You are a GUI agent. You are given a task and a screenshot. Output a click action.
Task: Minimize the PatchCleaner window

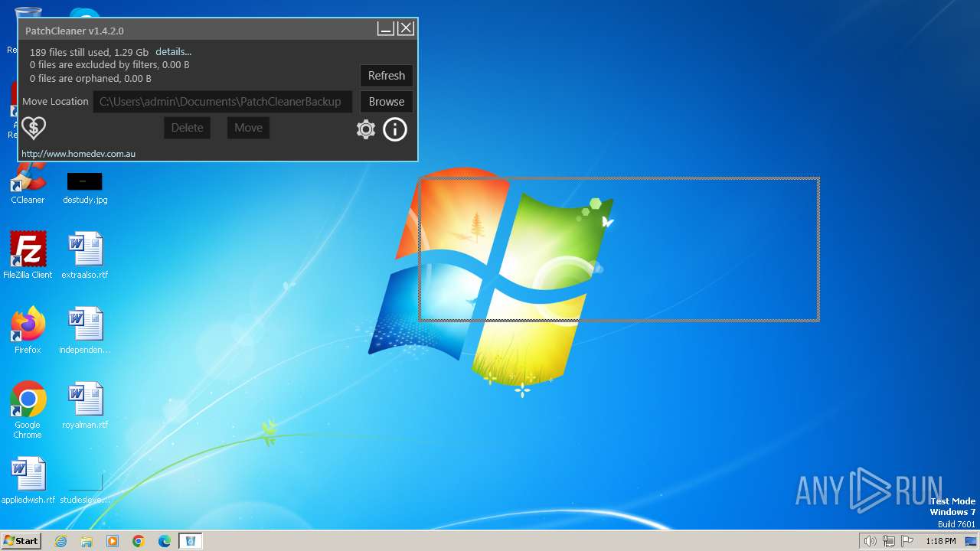click(x=386, y=29)
